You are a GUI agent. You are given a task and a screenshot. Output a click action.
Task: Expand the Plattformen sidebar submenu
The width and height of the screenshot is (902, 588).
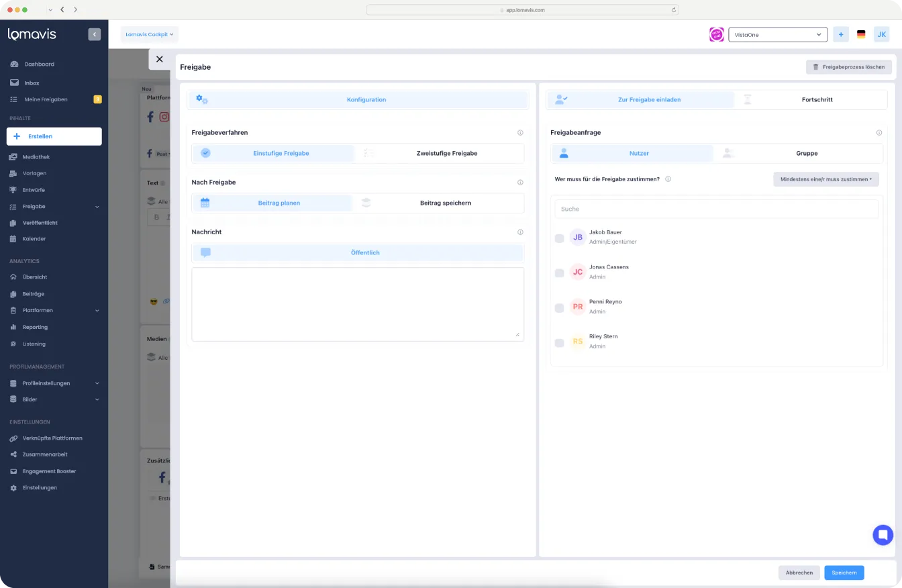tap(97, 311)
